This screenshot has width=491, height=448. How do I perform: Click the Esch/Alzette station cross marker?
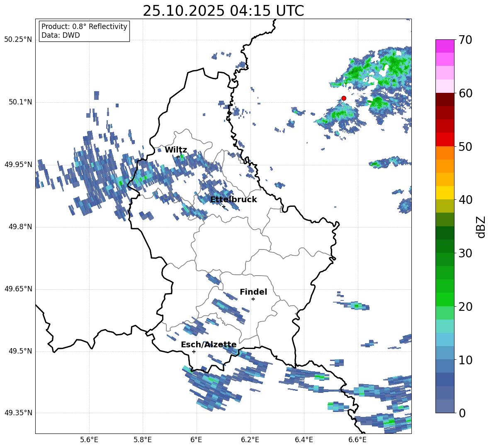point(194,351)
